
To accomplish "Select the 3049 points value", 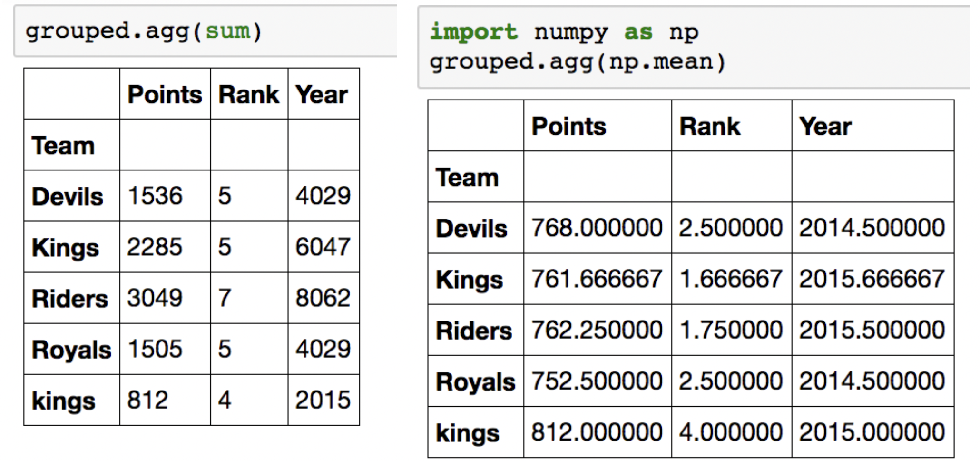I will pos(155,298).
